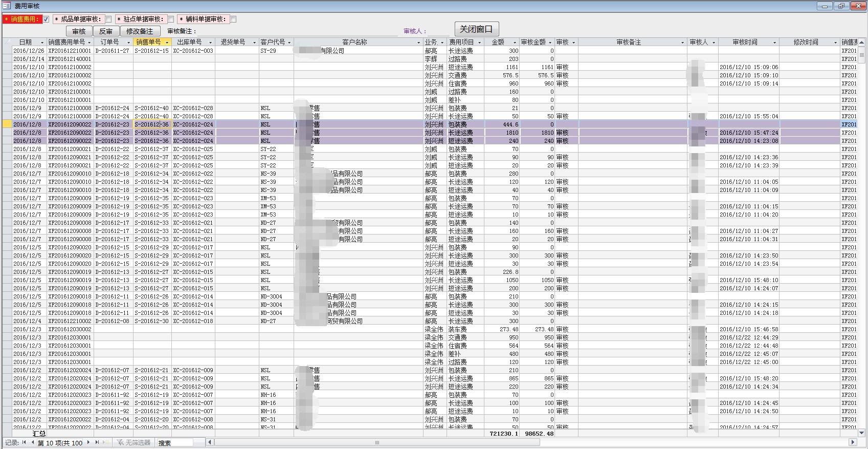
Task: Open the 客户代号 column filter dropdown
Action: (x=290, y=42)
